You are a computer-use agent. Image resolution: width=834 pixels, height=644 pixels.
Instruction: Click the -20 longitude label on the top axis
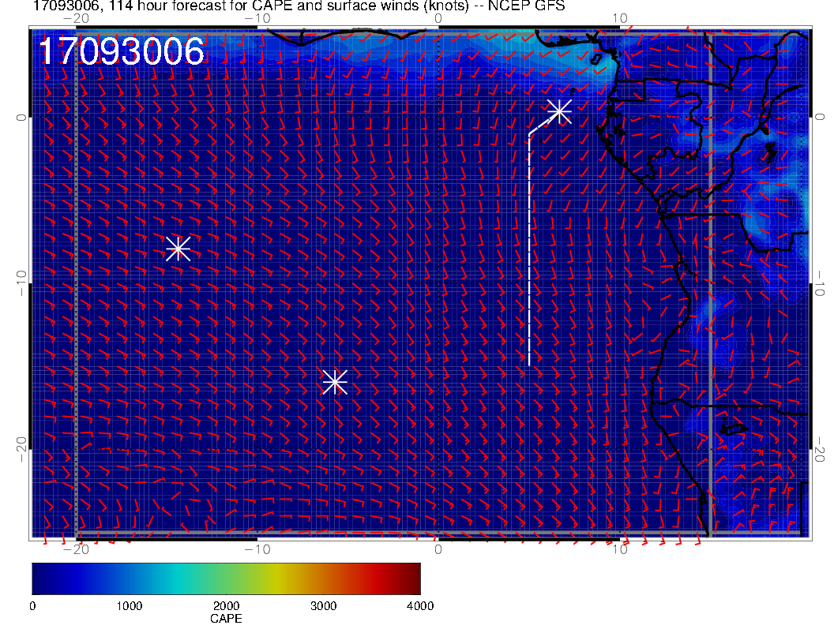(x=75, y=18)
